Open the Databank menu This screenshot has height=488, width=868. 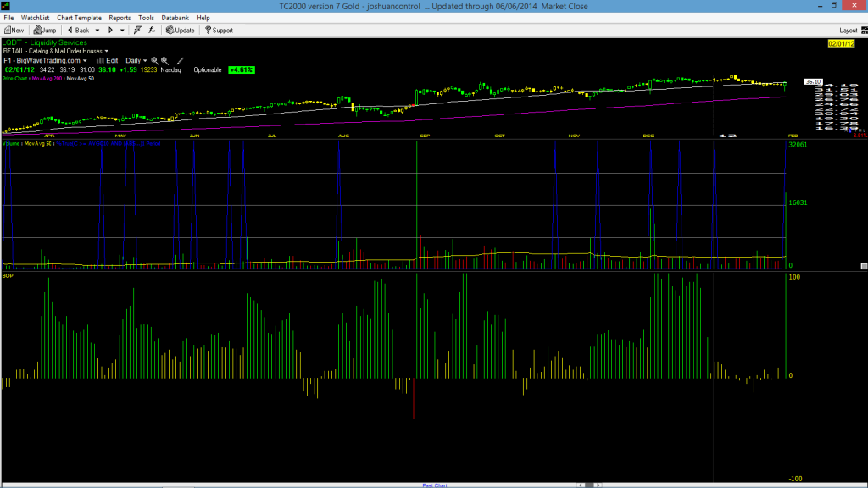click(175, 18)
